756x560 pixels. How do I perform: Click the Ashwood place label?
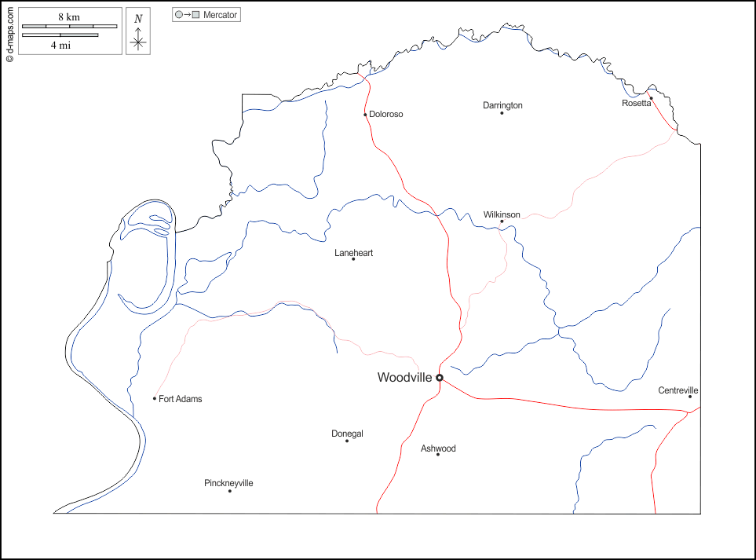(438, 448)
